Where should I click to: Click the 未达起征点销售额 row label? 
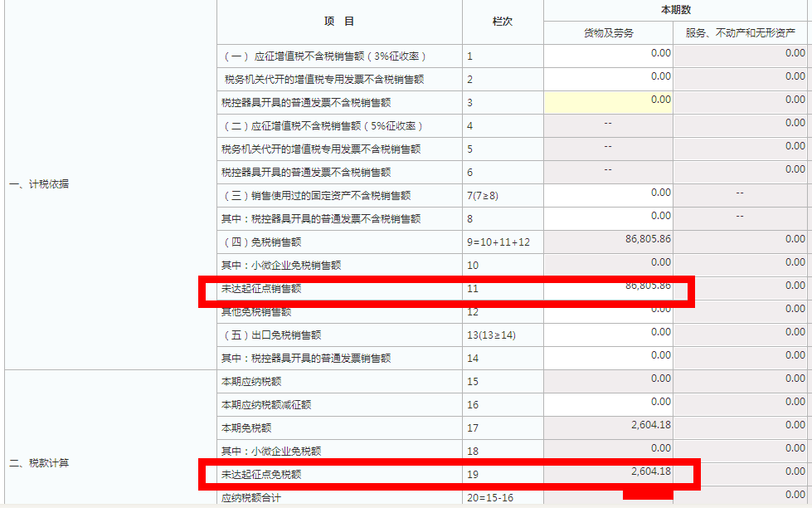[x=261, y=289]
